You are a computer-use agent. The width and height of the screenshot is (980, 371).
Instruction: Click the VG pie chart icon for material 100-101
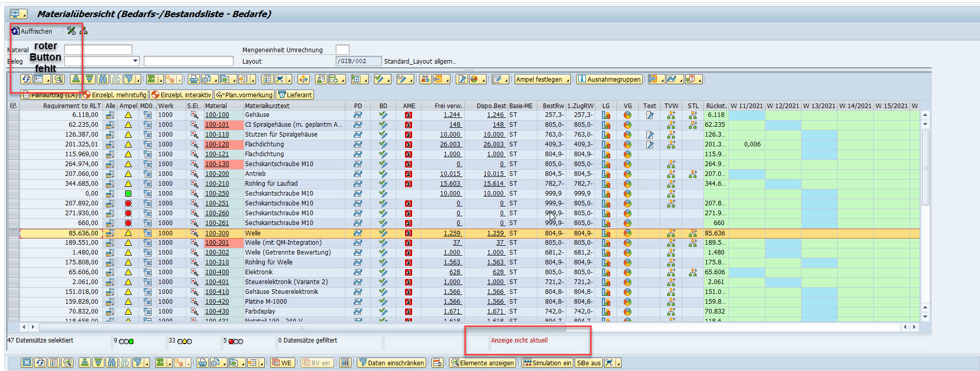pos(627,125)
